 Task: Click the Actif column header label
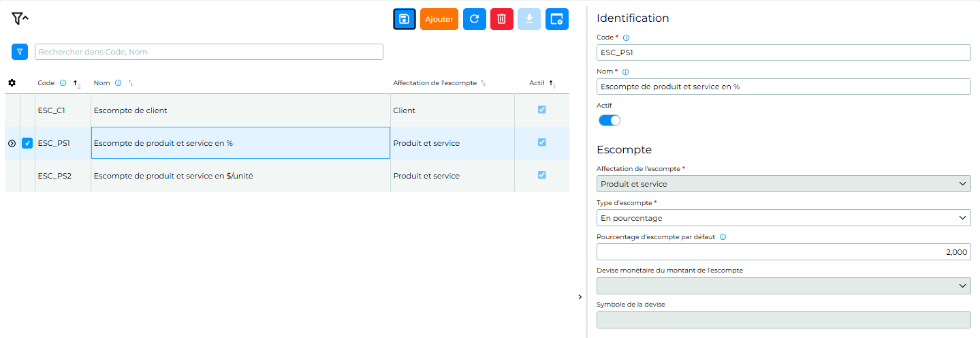537,83
